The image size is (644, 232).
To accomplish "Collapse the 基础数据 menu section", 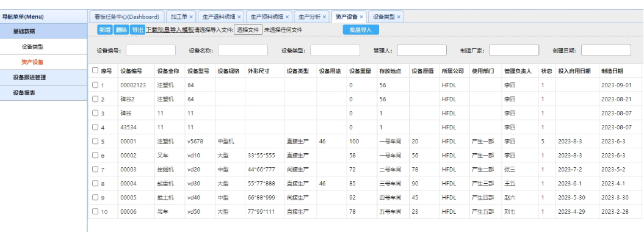I will (x=43, y=31).
